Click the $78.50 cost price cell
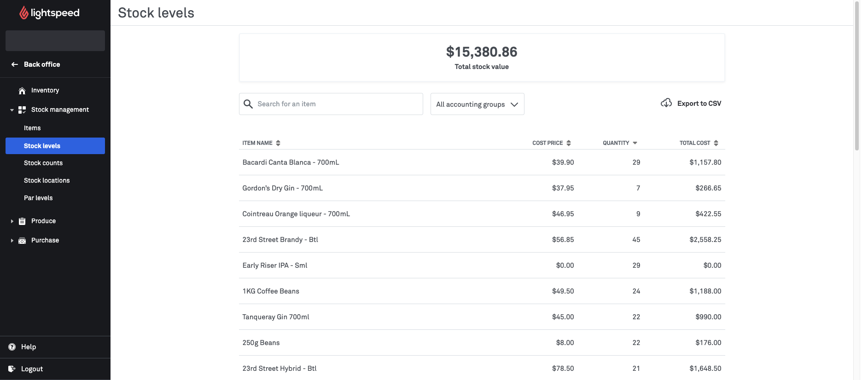Screen dimensions: 868x380 [563, 368]
